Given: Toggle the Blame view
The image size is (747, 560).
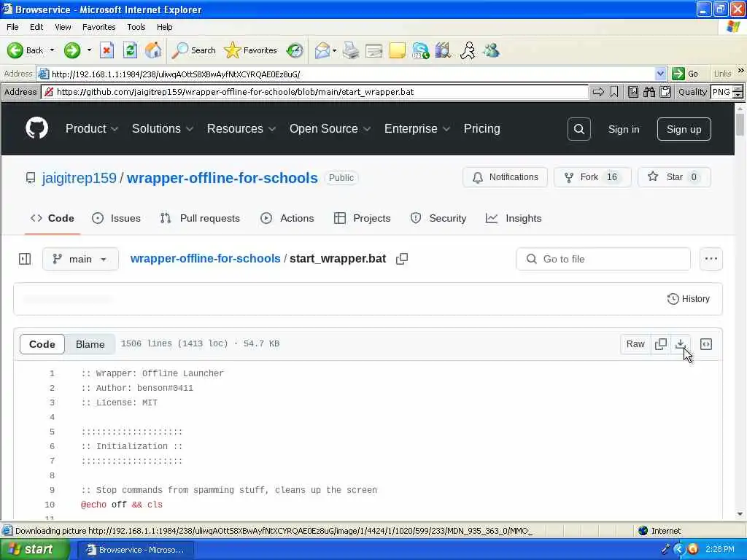Looking at the screenshot, I should (90, 344).
